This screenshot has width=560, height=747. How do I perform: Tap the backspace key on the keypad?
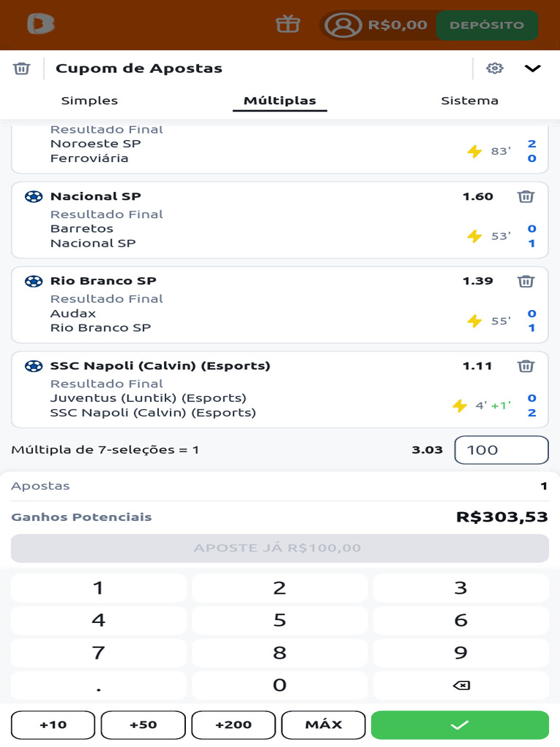(461, 685)
